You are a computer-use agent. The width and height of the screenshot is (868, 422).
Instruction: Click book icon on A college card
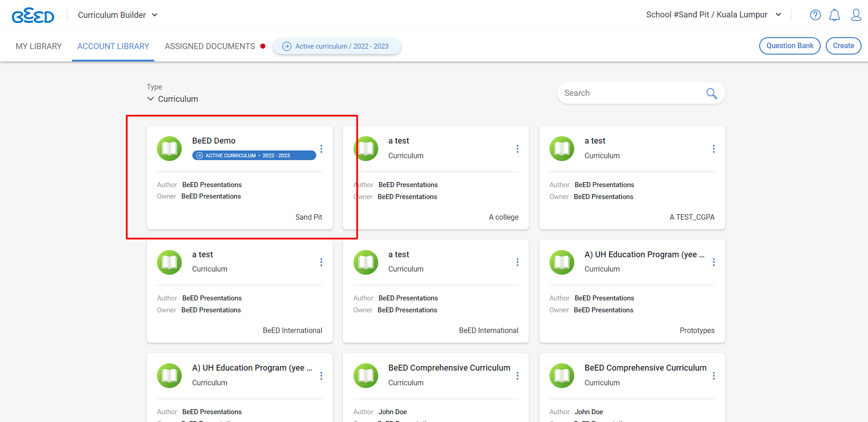pos(366,149)
